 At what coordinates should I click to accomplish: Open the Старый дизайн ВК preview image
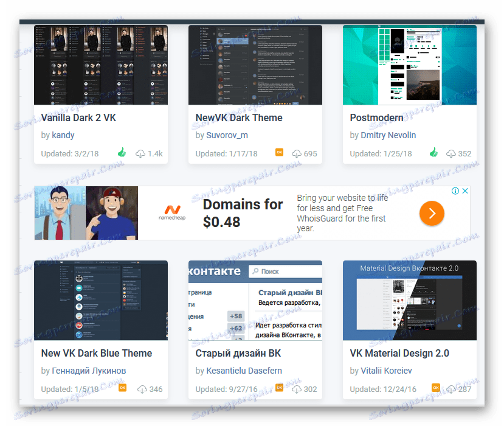255,300
